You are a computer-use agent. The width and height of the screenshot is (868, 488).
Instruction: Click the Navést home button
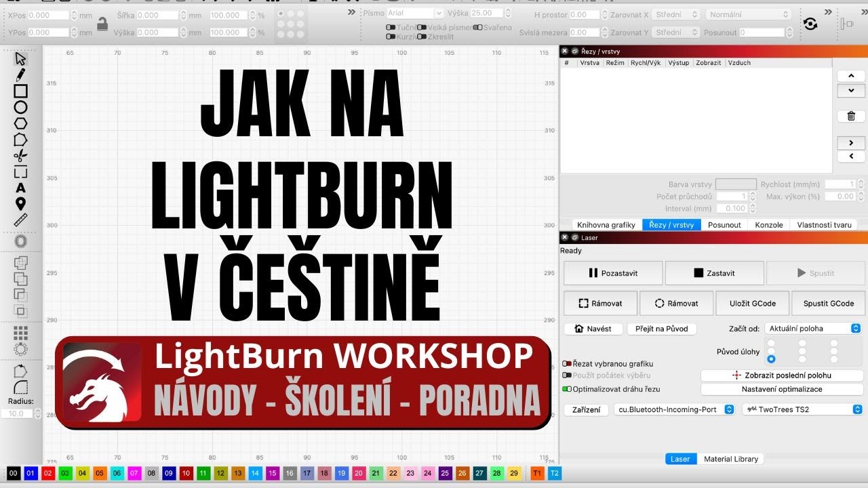point(593,329)
